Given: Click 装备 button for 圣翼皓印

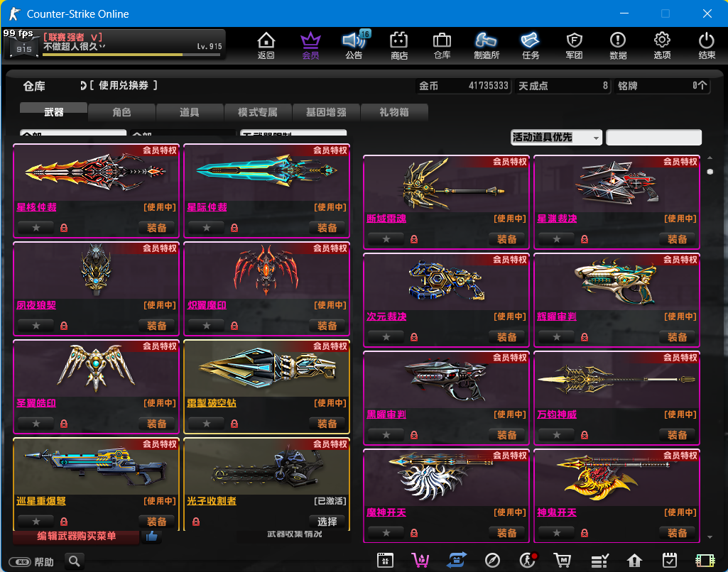Looking at the screenshot, I should 157,424.
